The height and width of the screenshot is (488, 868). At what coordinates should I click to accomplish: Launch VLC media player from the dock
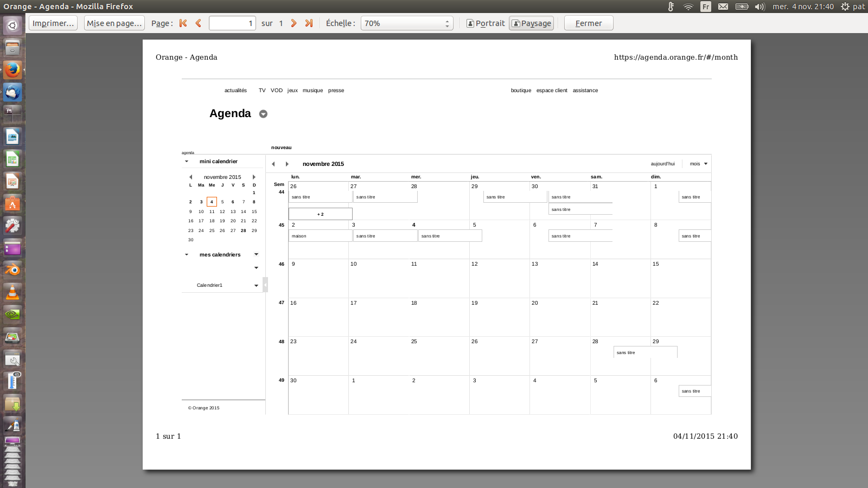coord(12,292)
